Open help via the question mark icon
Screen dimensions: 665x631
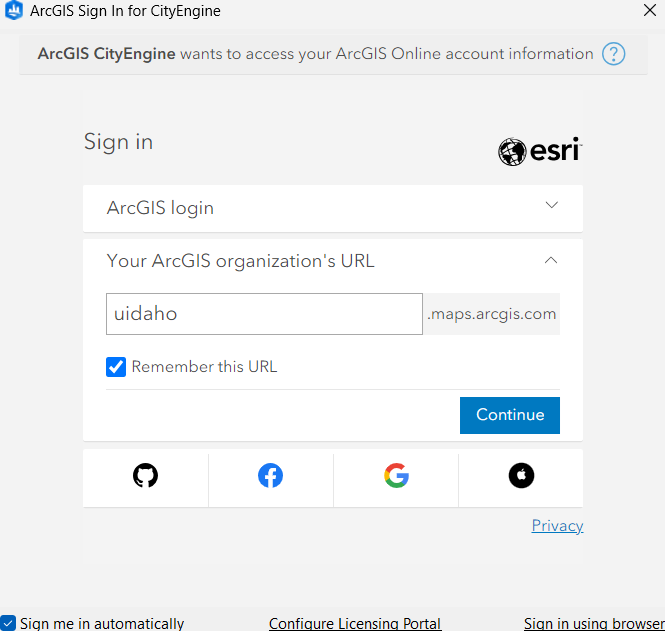(x=613, y=54)
